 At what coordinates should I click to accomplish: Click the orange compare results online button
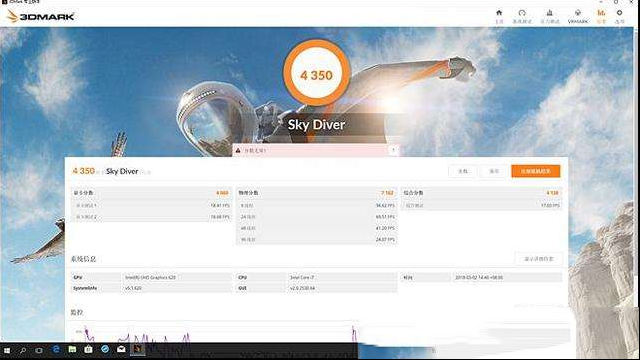[536, 171]
